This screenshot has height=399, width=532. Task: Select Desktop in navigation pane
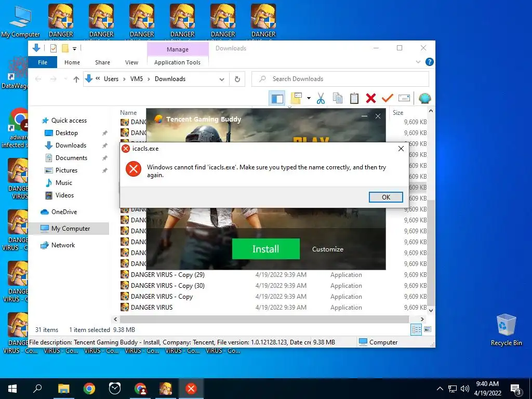point(66,133)
